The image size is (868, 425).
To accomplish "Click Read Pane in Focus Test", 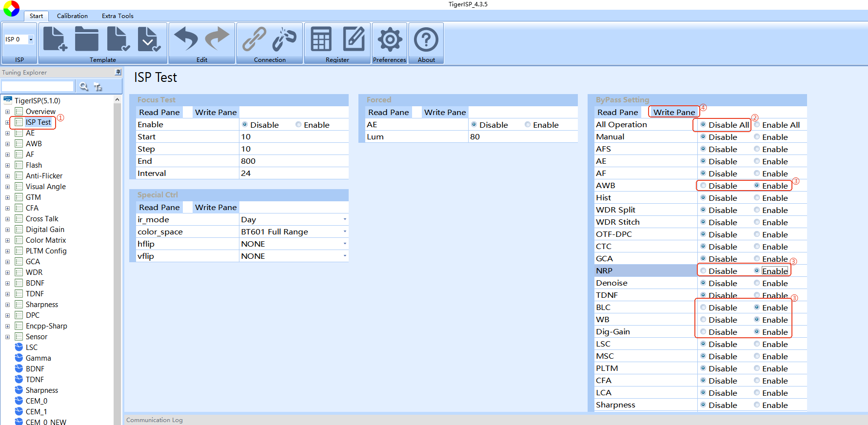I will coord(159,112).
